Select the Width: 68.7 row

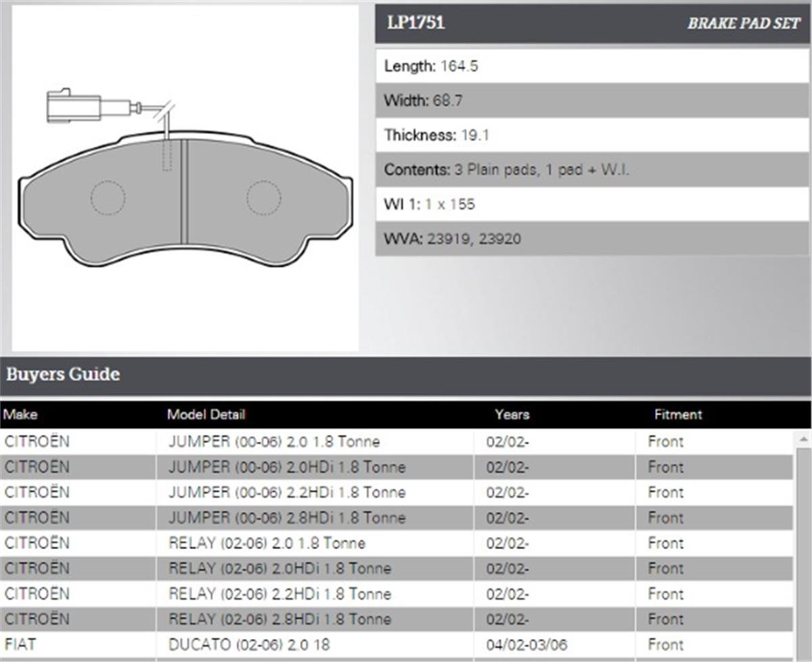(x=592, y=101)
